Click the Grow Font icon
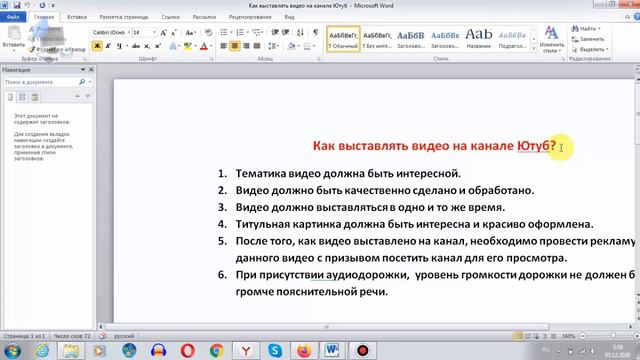The width and height of the screenshot is (640, 360). coord(163,32)
